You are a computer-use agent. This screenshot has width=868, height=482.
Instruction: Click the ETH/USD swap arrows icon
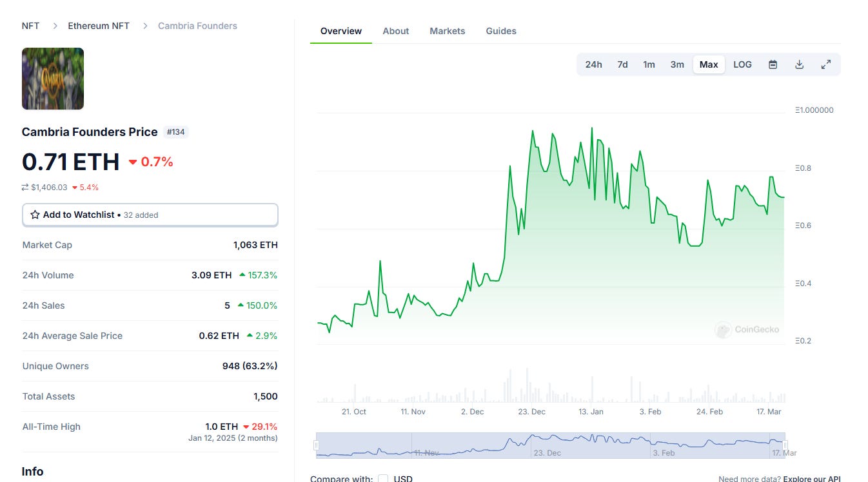pos(25,188)
